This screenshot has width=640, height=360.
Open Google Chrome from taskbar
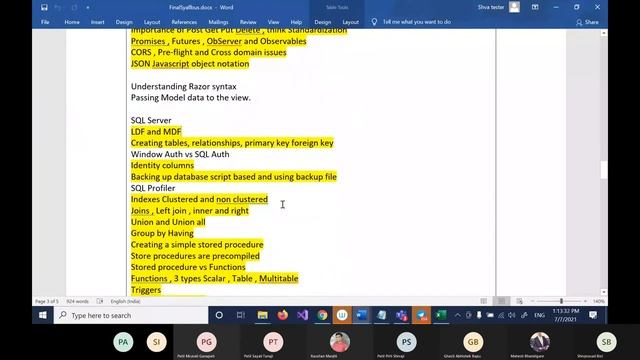[x=322, y=315]
